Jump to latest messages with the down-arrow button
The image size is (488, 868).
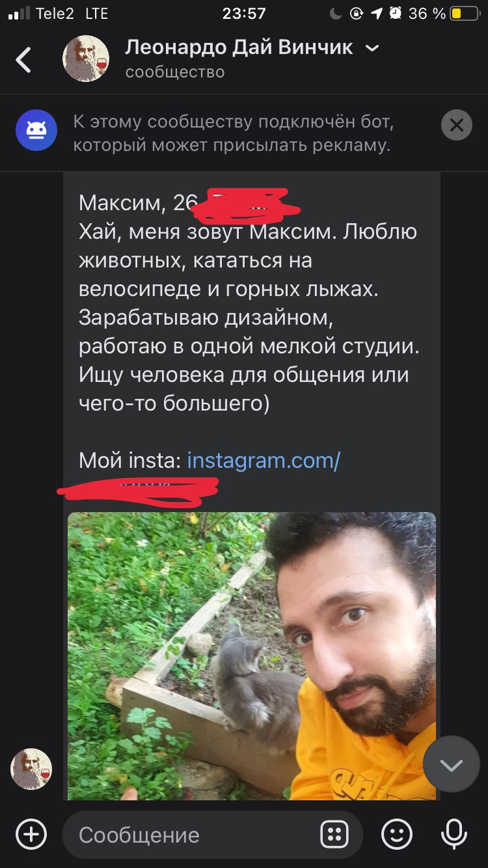coord(451,764)
